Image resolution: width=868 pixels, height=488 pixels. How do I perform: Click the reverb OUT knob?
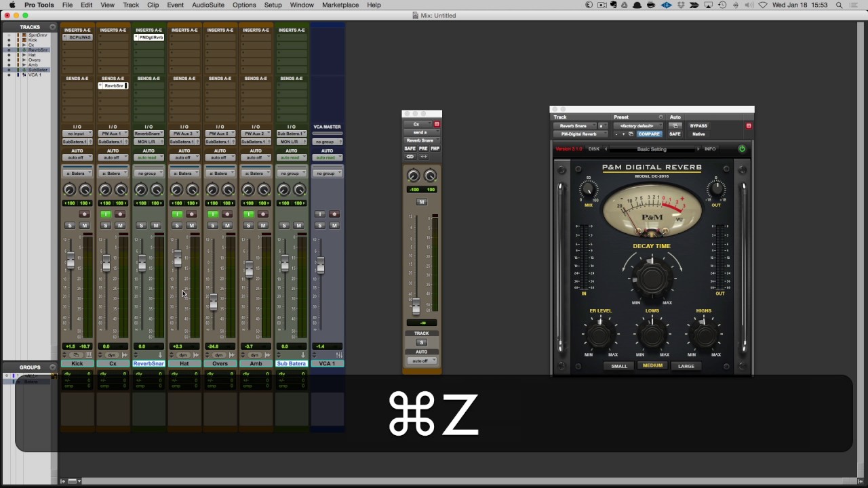[716, 190]
